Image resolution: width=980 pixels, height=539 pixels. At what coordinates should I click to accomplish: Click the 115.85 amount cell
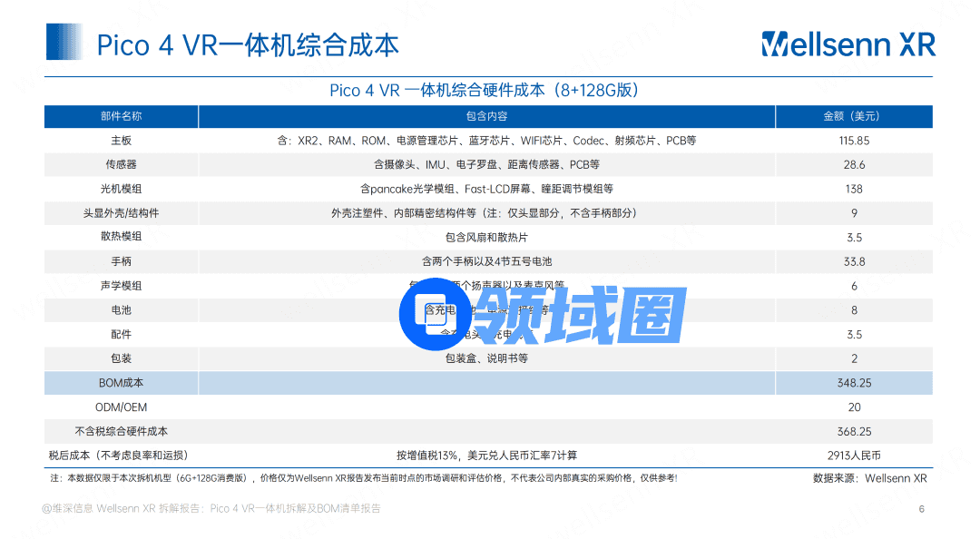[854, 141]
